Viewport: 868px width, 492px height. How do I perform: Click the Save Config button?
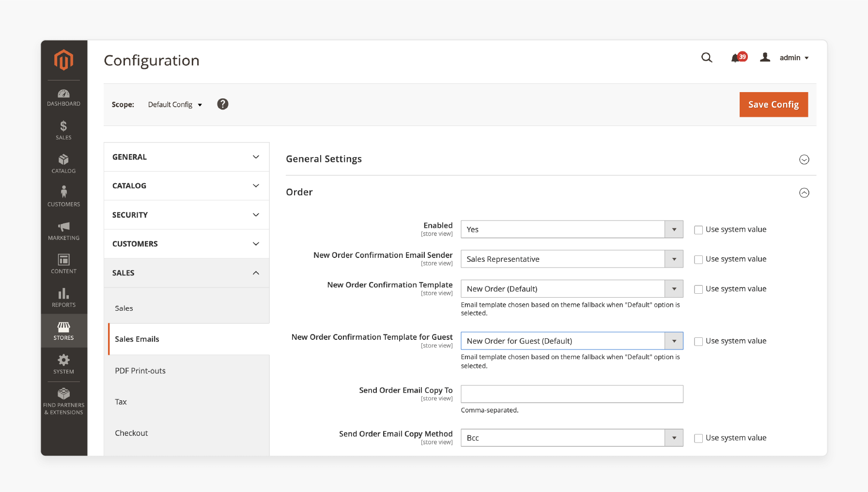[774, 105]
